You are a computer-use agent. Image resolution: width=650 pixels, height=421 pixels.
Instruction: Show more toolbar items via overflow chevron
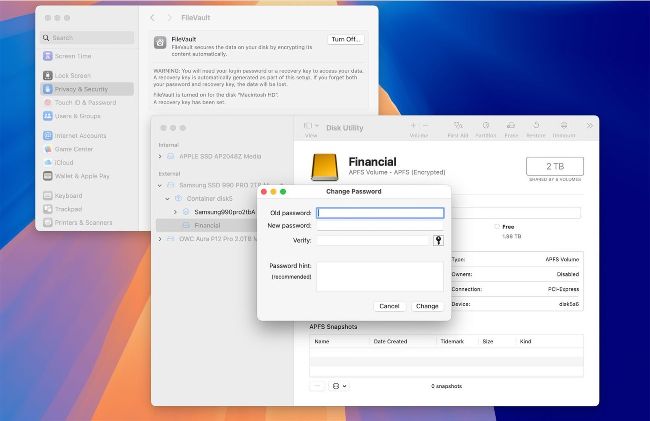(589, 126)
